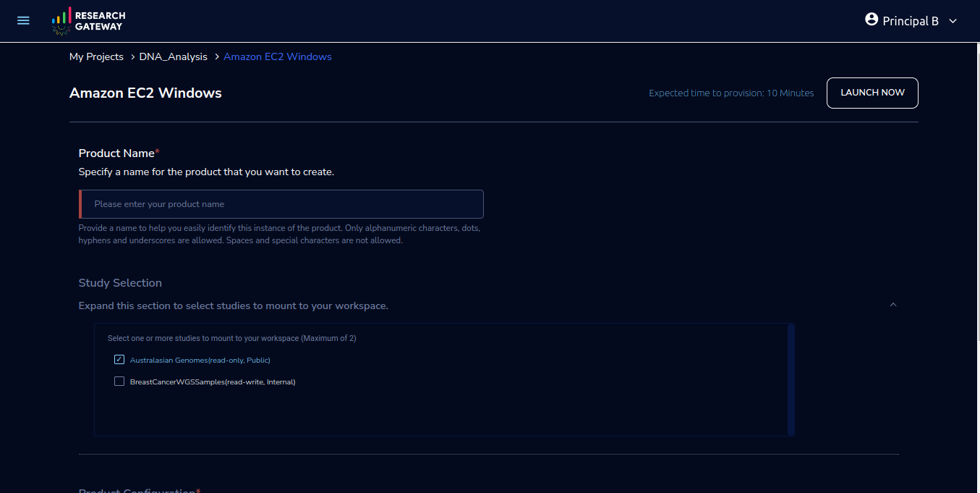
Task: Open DNA_Analysis breadcrumb link
Action: pyautogui.click(x=174, y=56)
